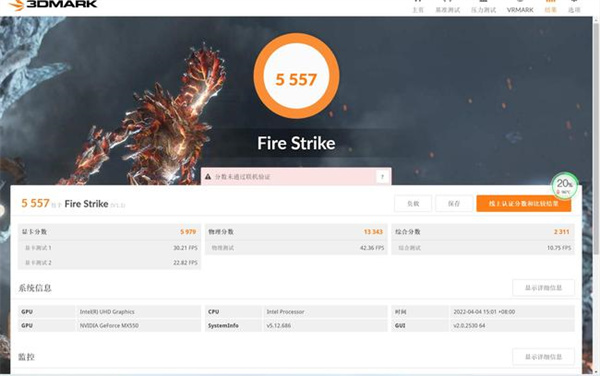Expand 监控 monitoring details with 显示详细信息
The width and height of the screenshot is (600, 376).
[543, 357]
